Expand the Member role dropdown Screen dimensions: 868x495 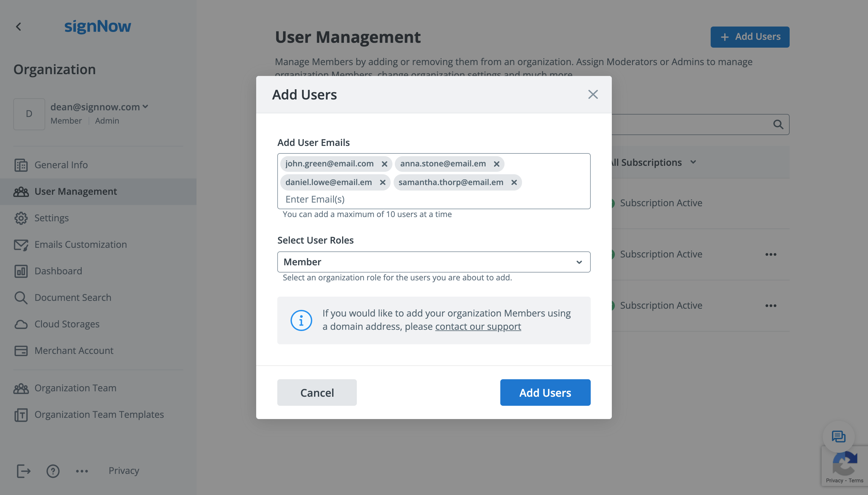pos(579,261)
